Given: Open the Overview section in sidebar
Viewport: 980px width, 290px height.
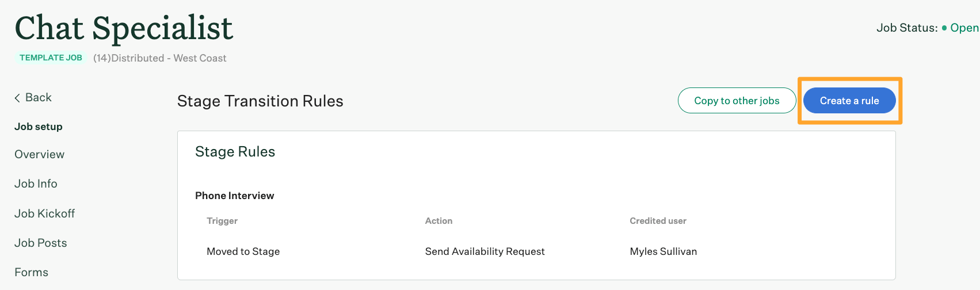Looking at the screenshot, I should point(39,154).
